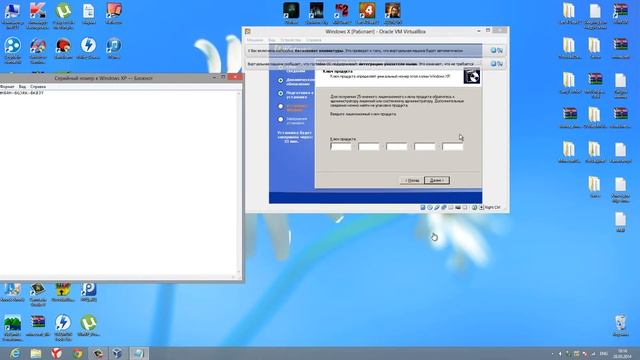Launch Google Chrome from the taskbar

[x=78, y=353]
